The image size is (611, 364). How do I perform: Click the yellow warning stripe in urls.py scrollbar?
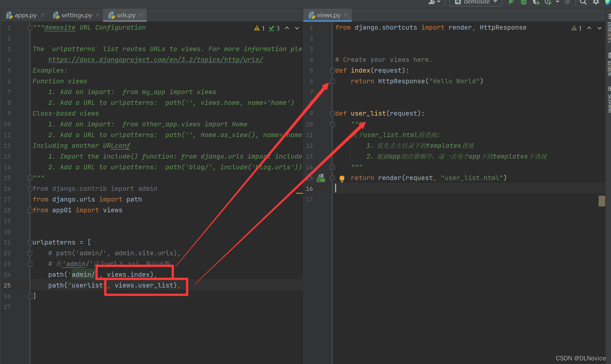point(299,193)
